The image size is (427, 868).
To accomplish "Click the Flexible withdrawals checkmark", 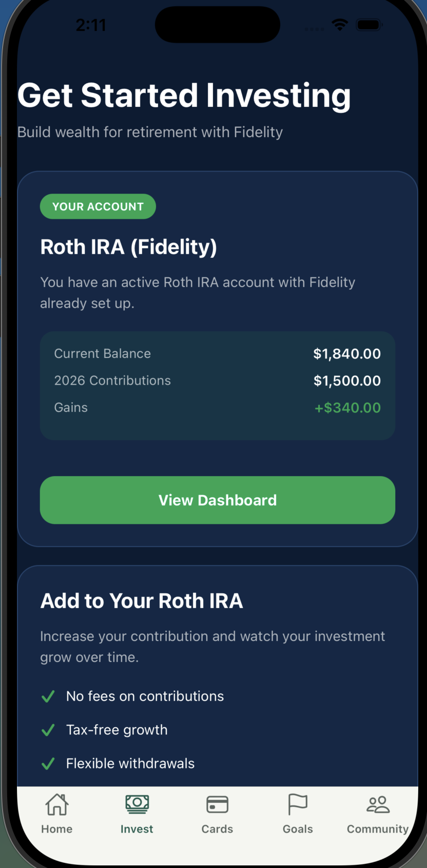I will tap(48, 764).
